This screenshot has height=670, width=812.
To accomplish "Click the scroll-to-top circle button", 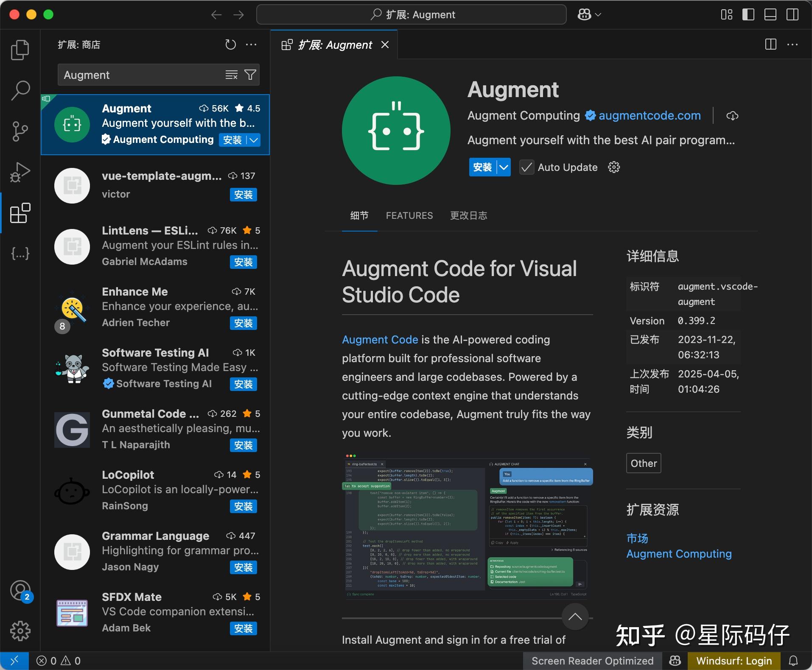I will [x=575, y=617].
